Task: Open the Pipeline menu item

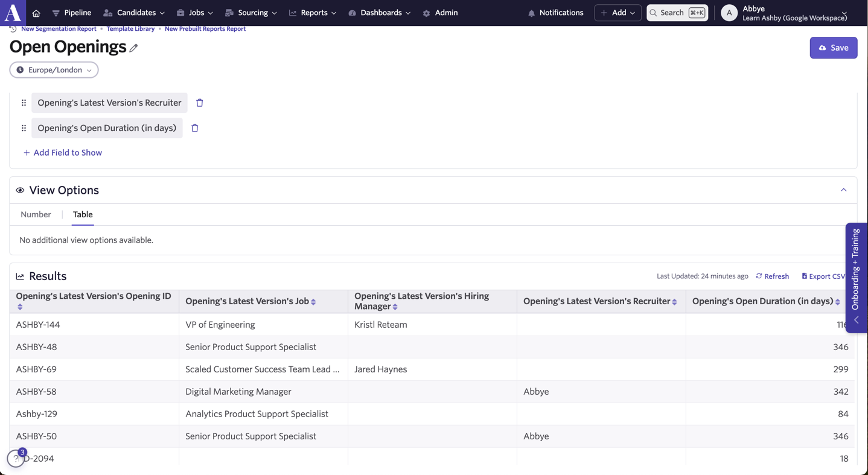Action: point(72,13)
